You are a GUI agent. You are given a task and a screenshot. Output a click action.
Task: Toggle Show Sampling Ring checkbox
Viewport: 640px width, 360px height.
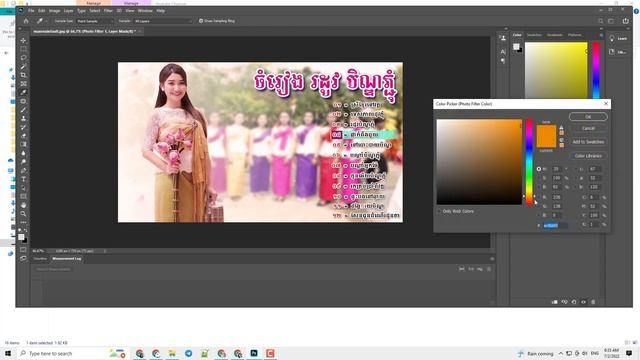pyautogui.click(x=201, y=21)
